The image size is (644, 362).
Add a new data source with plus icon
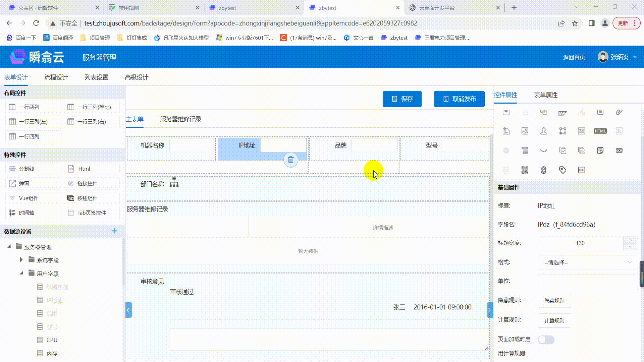[x=114, y=231]
